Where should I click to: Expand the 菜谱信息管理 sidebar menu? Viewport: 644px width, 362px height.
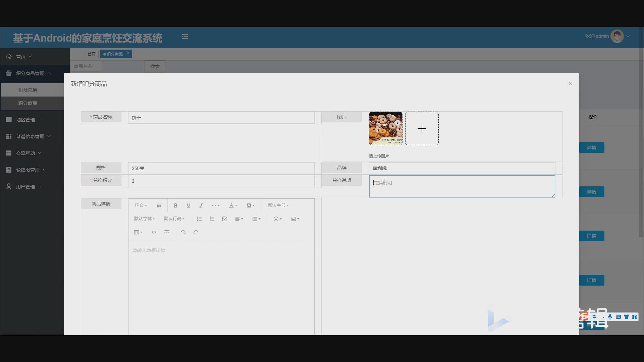[30, 136]
